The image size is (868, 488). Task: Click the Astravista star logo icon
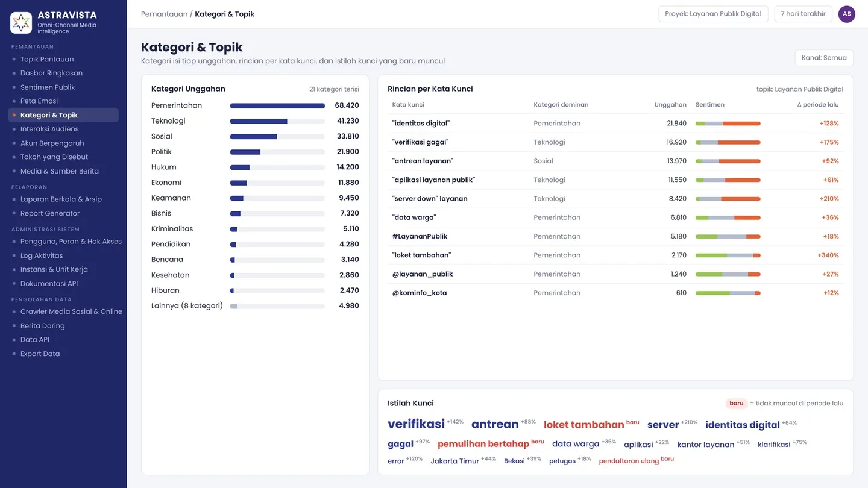(x=21, y=23)
